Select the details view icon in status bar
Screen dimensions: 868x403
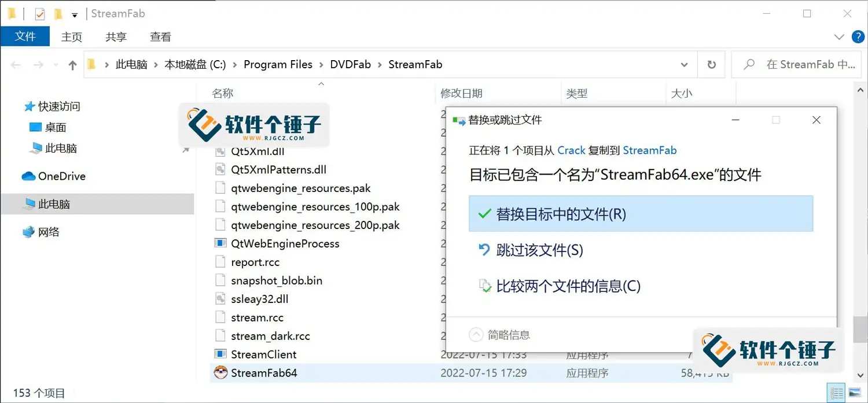(x=835, y=392)
